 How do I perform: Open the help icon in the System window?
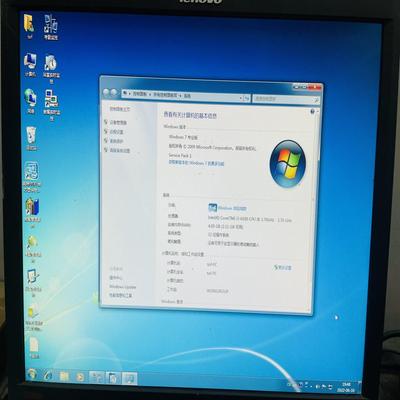[312, 111]
